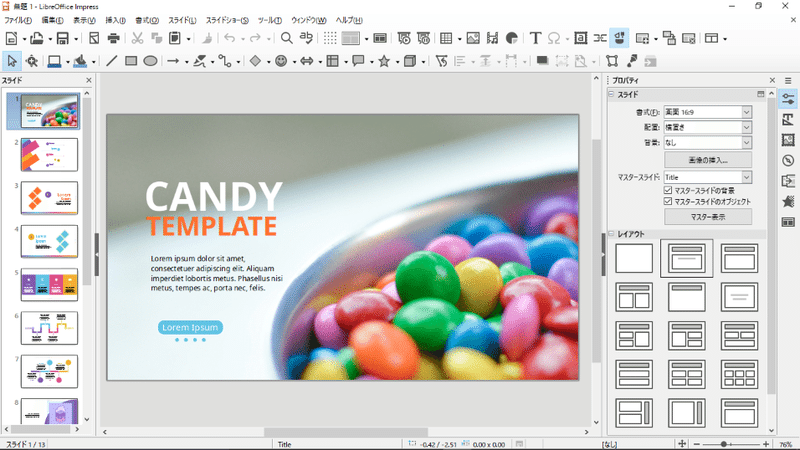Screen dimensions: 800x450
Task: Collapse the レイアウト section
Action: (611, 234)
